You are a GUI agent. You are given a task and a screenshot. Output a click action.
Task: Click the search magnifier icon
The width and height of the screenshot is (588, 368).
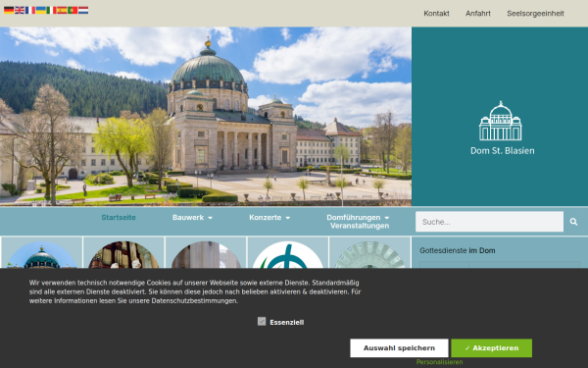pos(573,222)
